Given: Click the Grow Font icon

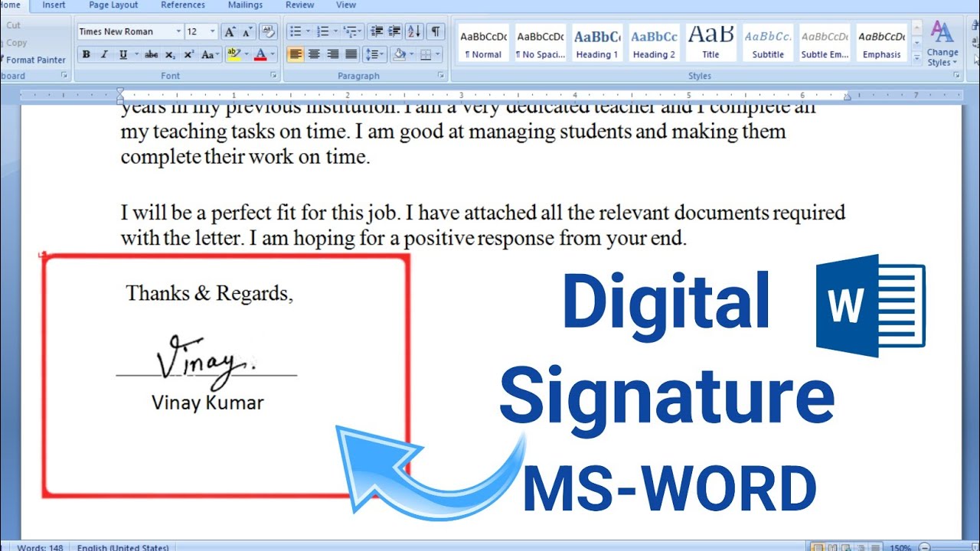Looking at the screenshot, I should [230, 31].
